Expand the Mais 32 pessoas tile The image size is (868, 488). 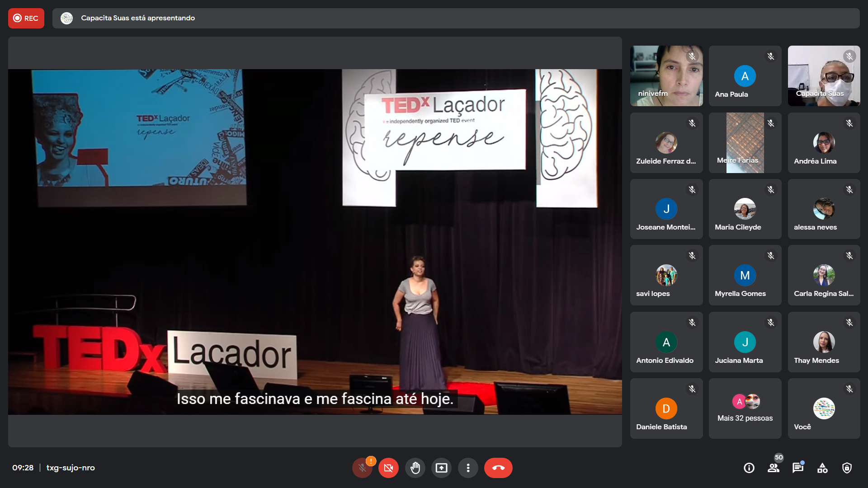coord(745,408)
